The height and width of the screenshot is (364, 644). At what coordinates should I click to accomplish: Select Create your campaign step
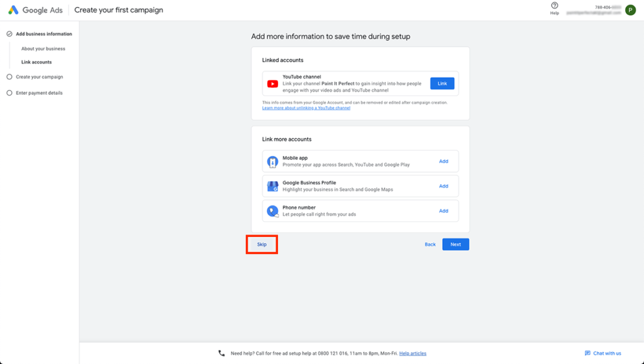pyautogui.click(x=39, y=77)
